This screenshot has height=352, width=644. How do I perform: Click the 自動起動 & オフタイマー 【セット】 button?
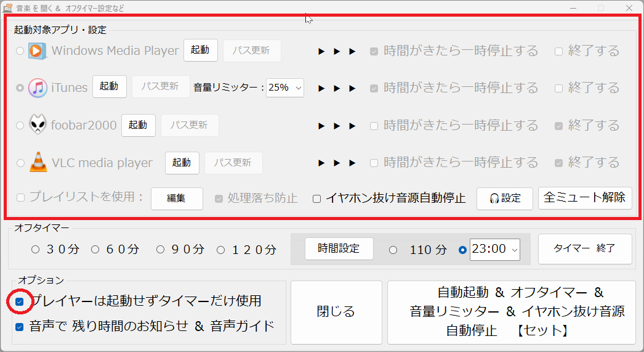point(512,313)
